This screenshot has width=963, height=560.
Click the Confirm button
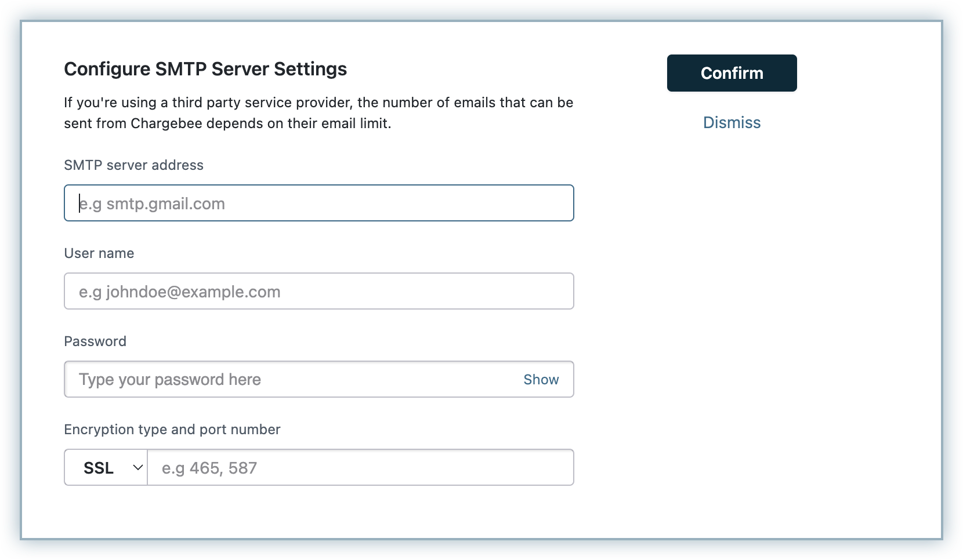pyautogui.click(x=732, y=73)
